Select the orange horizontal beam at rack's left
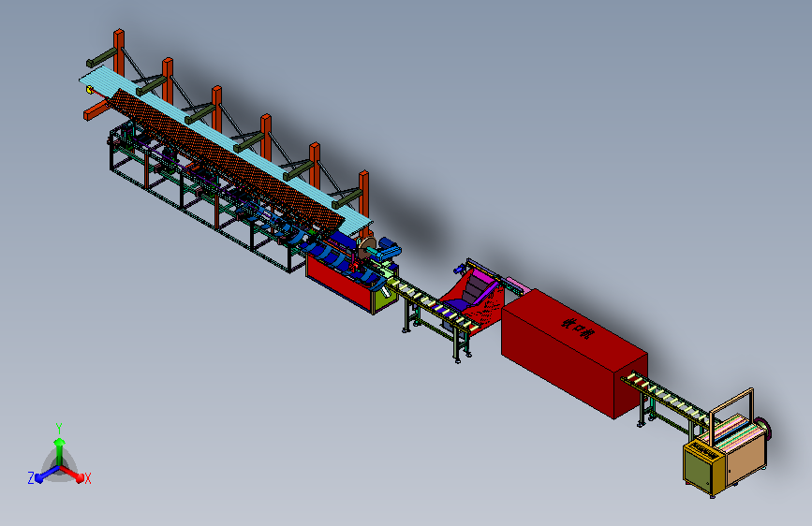812x526 pixels. (96, 110)
